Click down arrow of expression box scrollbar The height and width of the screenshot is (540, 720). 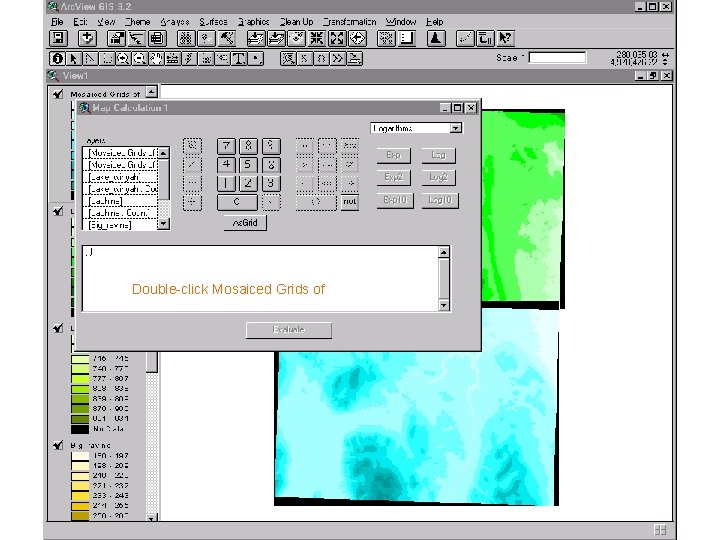(x=444, y=305)
